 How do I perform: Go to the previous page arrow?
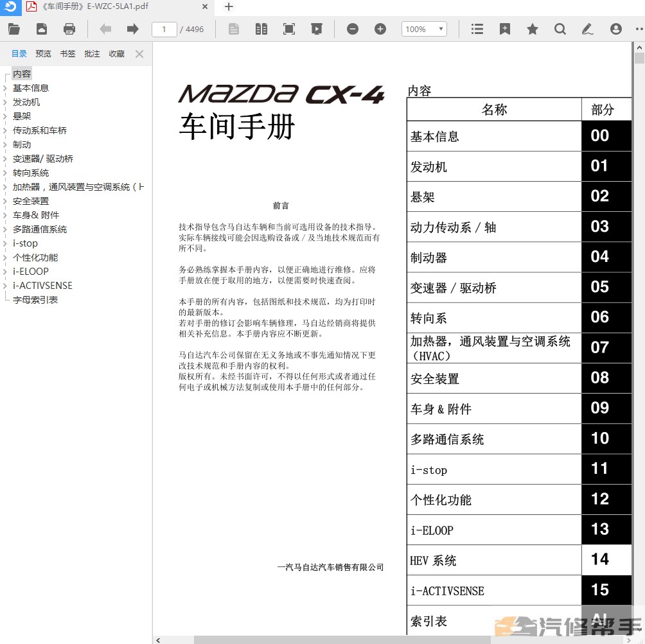(105, 29)
